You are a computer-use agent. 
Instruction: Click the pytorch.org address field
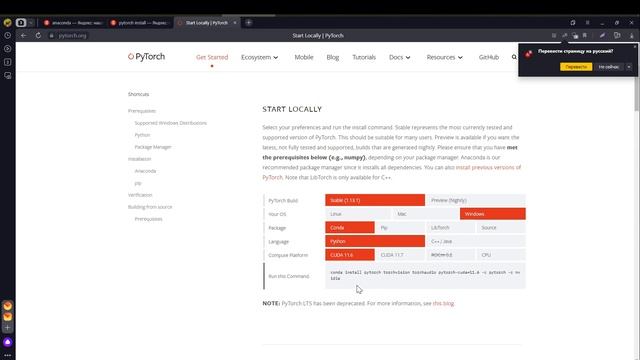[x=72, y=36]
